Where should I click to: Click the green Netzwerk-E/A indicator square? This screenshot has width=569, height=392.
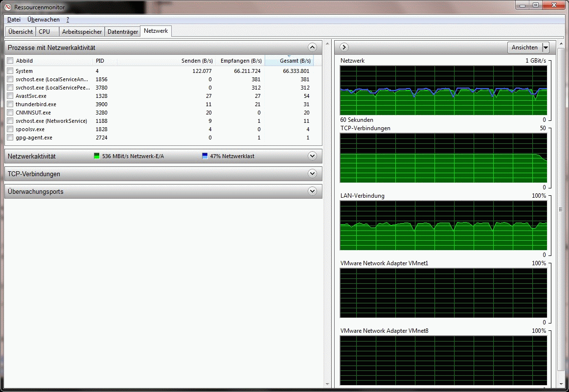pos(97,157)
